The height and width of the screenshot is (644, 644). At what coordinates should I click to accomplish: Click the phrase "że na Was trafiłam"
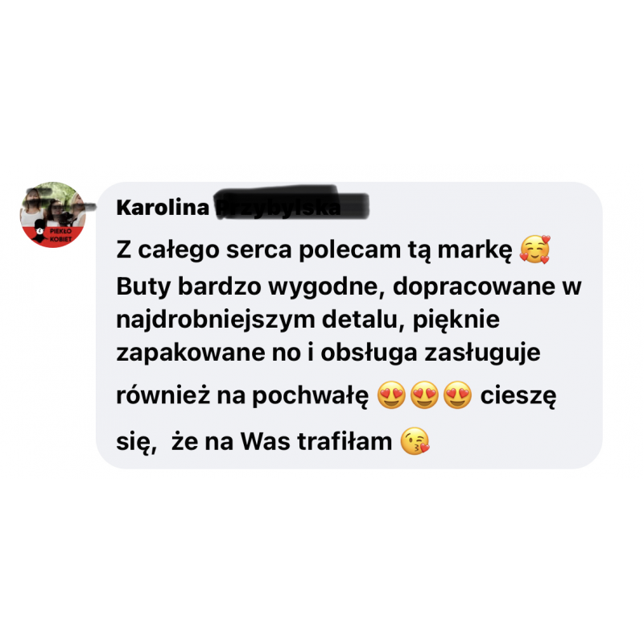pyautogui.click(x=282, y=442)
